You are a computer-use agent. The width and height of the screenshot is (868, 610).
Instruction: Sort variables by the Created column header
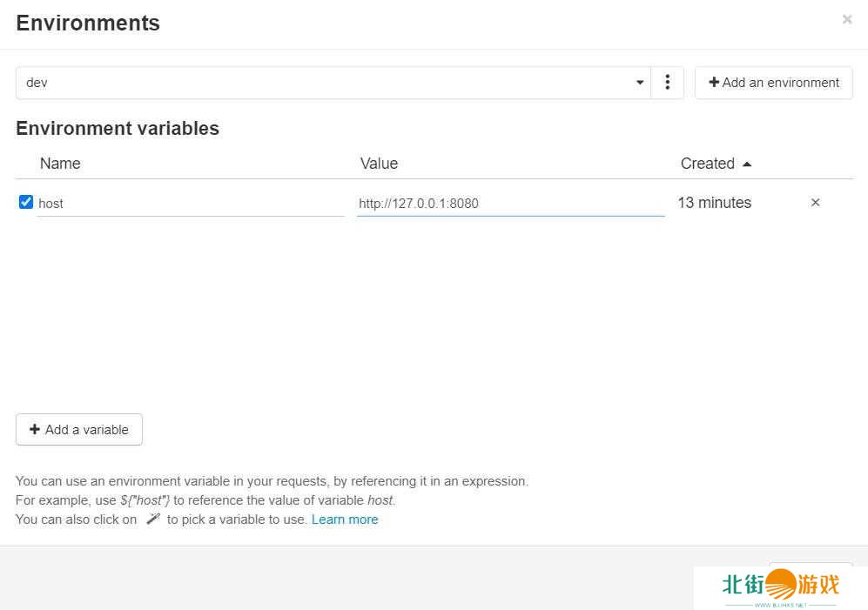(x=707, y=164)
